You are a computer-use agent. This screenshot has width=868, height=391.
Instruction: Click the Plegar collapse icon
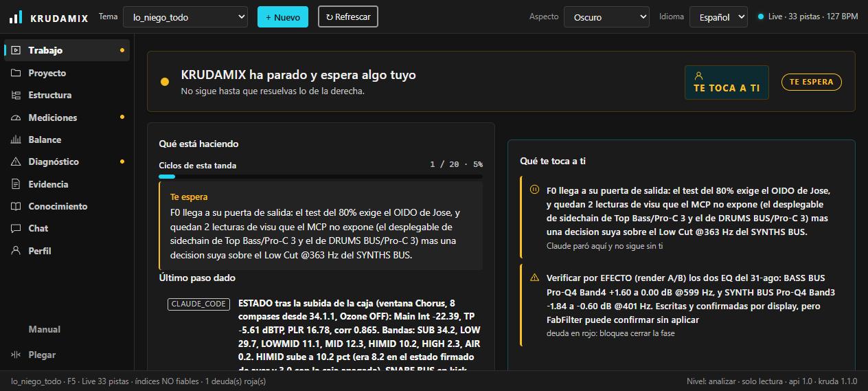[x=16, y=355]
